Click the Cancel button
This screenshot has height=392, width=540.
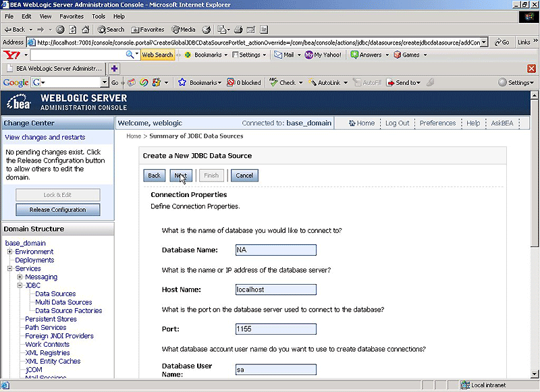[244, 175]
